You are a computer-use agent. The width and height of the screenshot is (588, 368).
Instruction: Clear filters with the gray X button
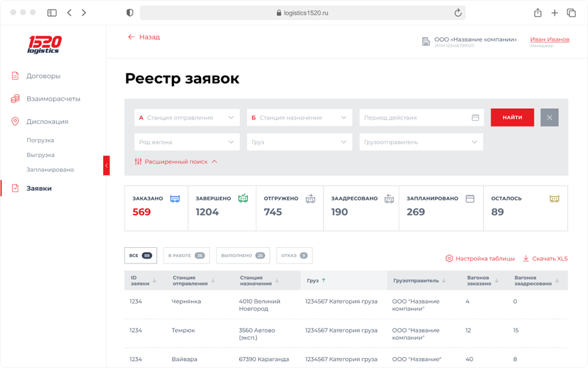tap(549, 118)
